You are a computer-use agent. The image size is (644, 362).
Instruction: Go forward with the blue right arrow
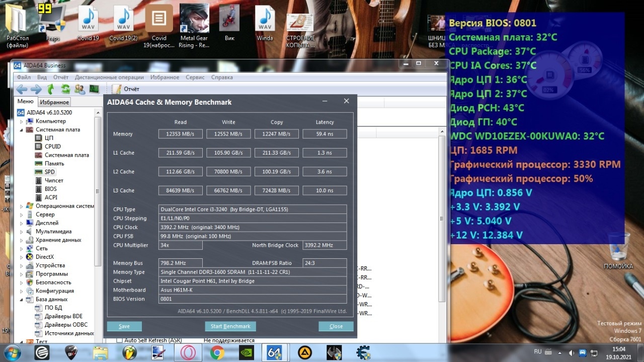click(x=36, y=89)
